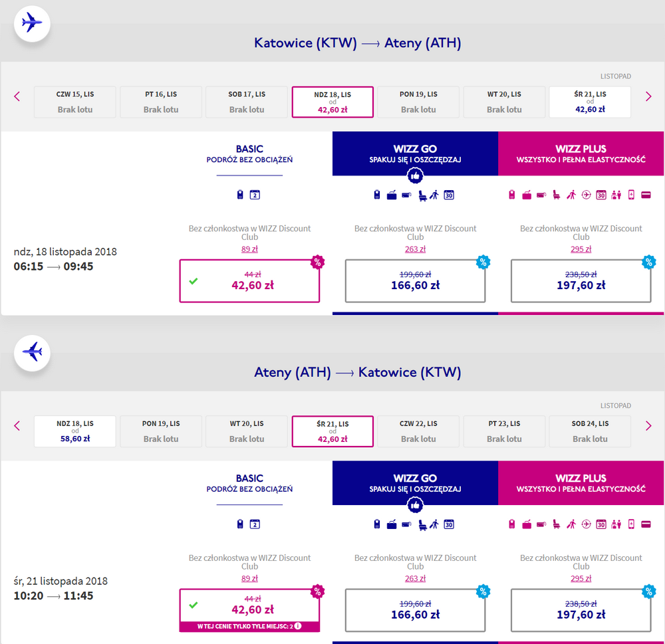
Task: Show earlier outbound dates with left arrow
Action: click(x=17, y=96)
